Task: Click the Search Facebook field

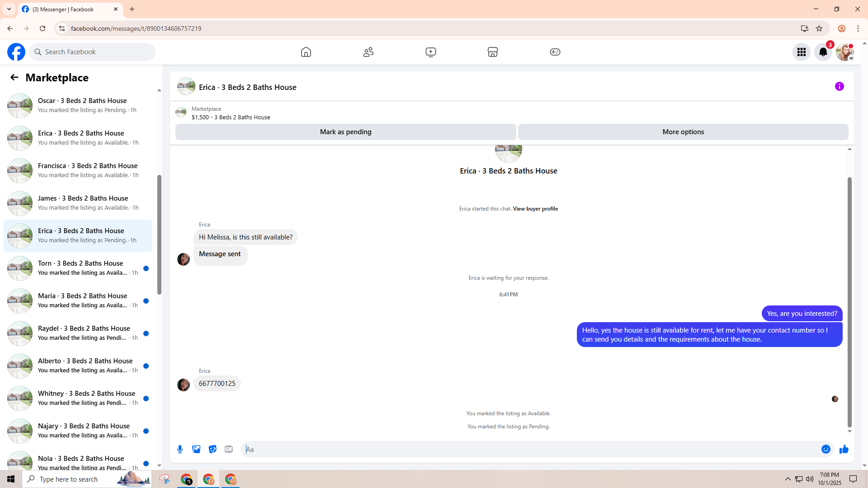Action: (x=93, y=52)
